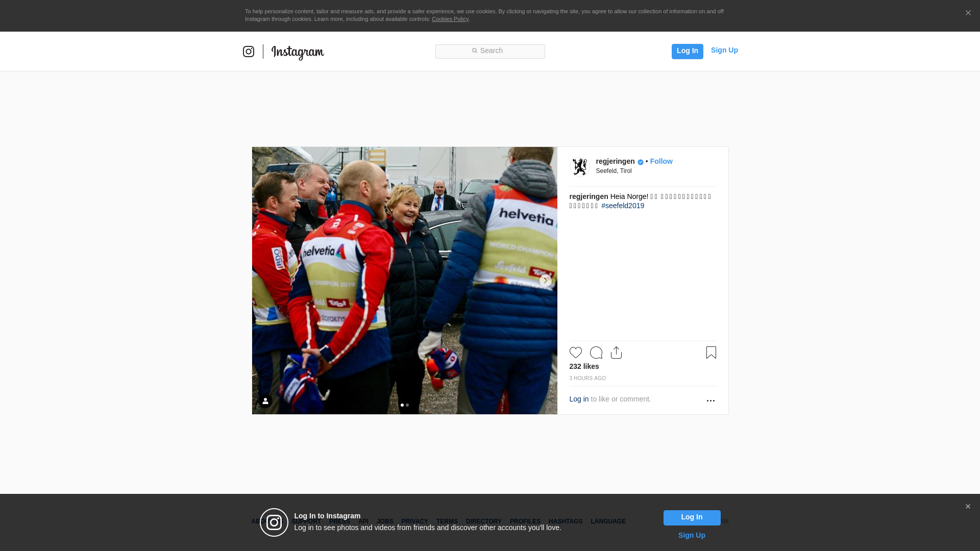Open comments via speech bubble icon
Image resolution: width=980 pixels, height=551 pixels.
point(596,353)
